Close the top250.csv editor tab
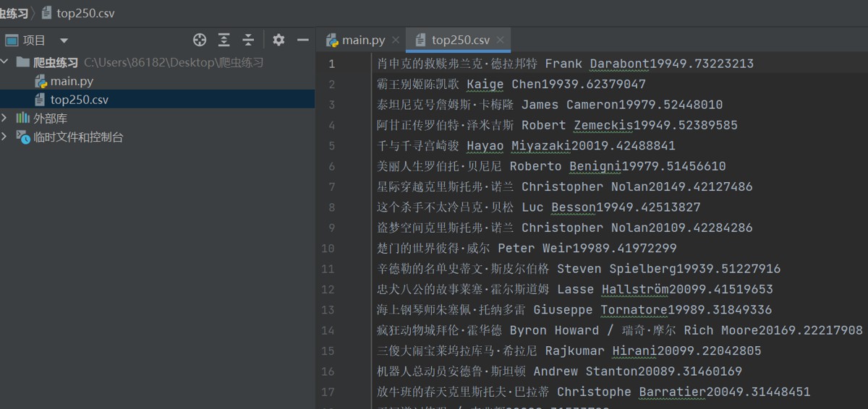868x409 pixels. pos(500,40)
